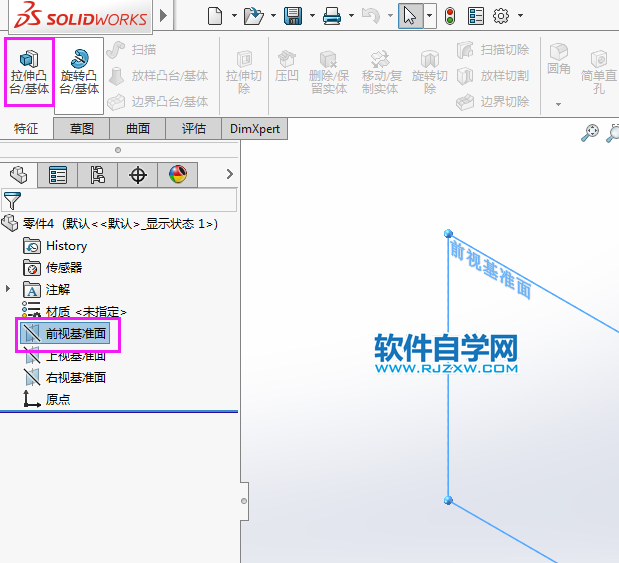
Task: Click the Fillet (圆角) tool
Action: (x=559, y=59)
